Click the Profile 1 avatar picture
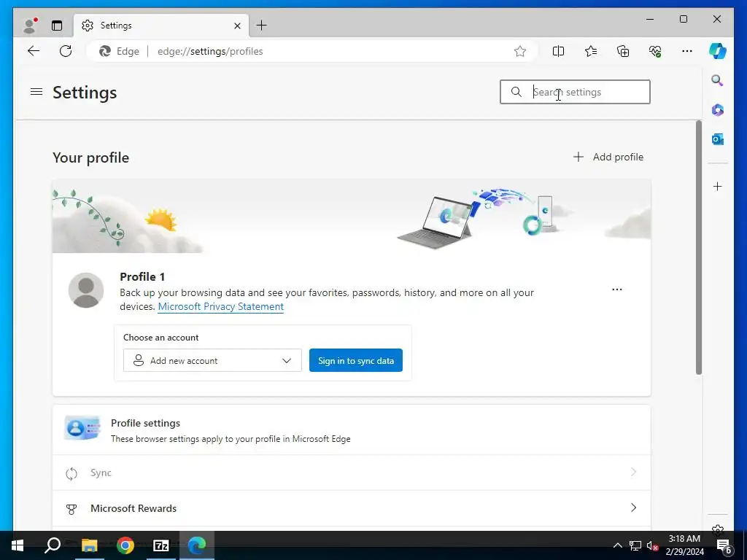The image size is (747, 560). 86,290
